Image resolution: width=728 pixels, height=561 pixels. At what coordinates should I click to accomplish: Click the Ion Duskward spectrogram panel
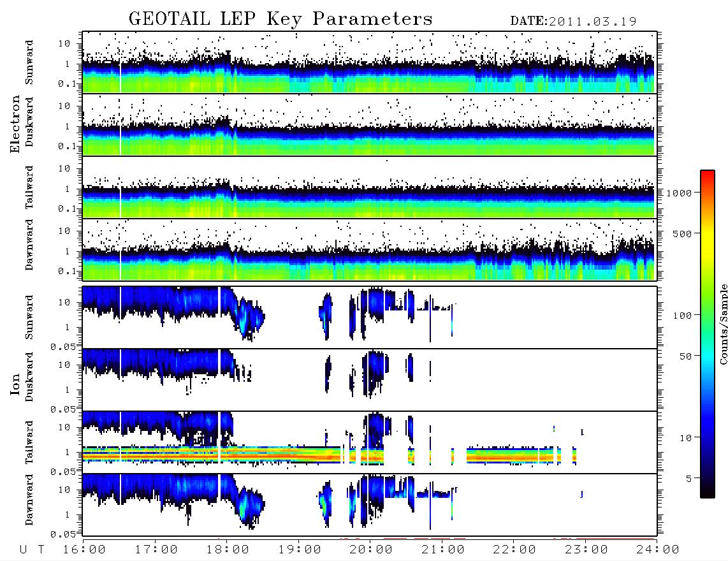coord(370,379)
